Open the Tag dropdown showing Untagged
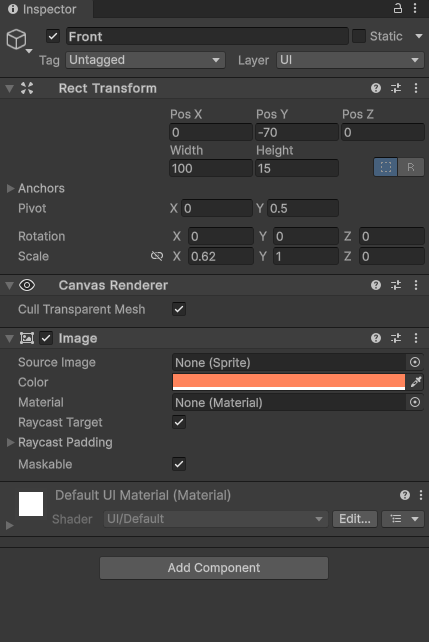 point(145,60)
